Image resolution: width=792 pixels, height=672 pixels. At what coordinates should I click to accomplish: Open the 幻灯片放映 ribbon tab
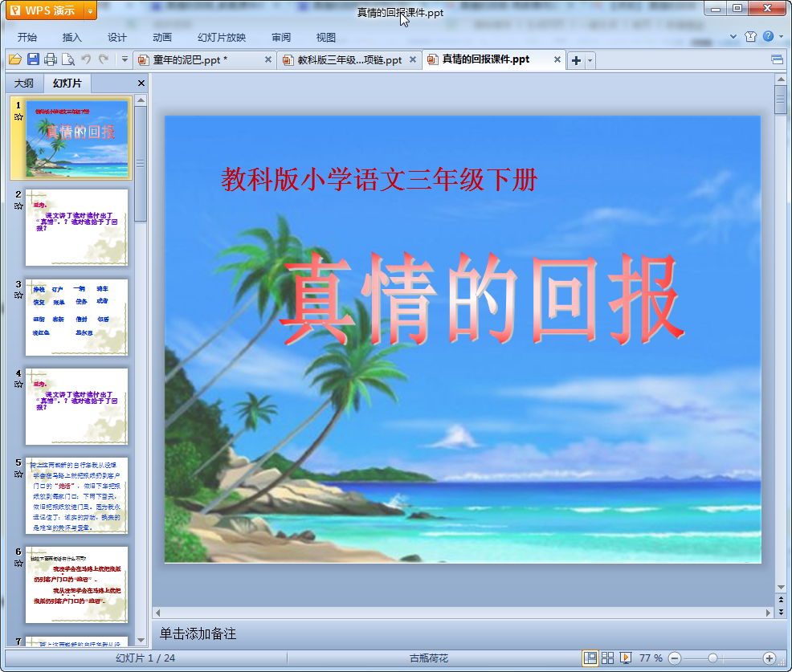click(x=222, y=38)
